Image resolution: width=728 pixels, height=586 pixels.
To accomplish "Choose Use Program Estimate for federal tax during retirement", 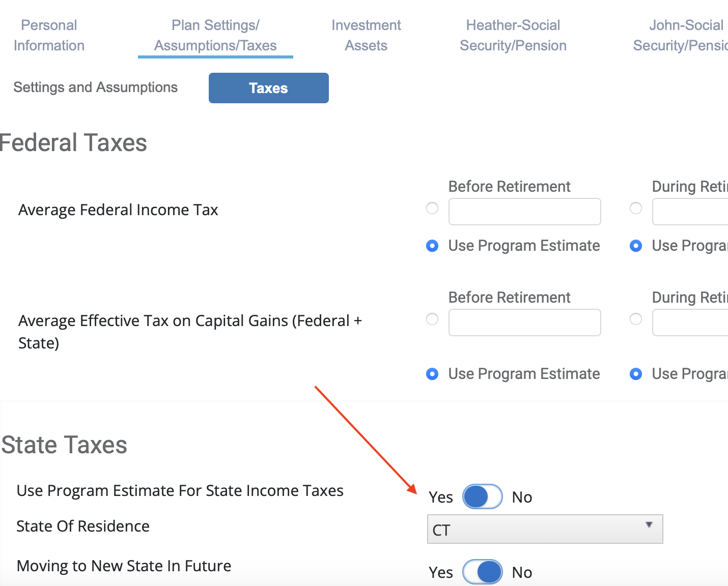I will click(635, 246).
